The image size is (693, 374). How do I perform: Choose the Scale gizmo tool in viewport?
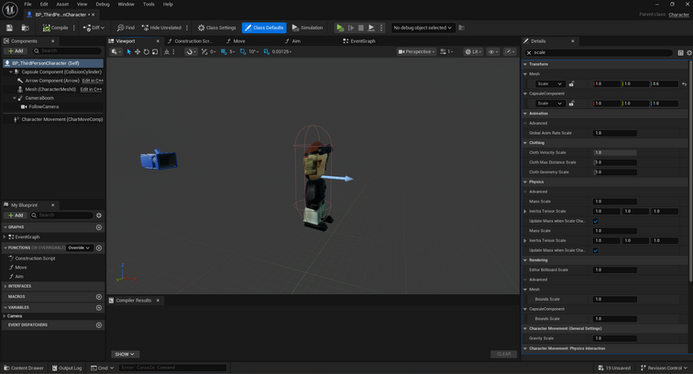click(x=155, y=52)
